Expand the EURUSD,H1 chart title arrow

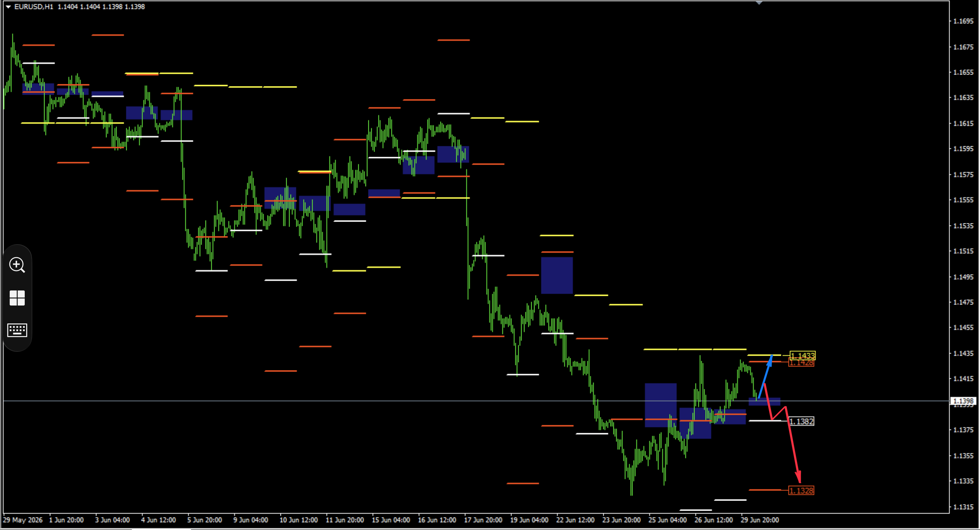(8, 6)
